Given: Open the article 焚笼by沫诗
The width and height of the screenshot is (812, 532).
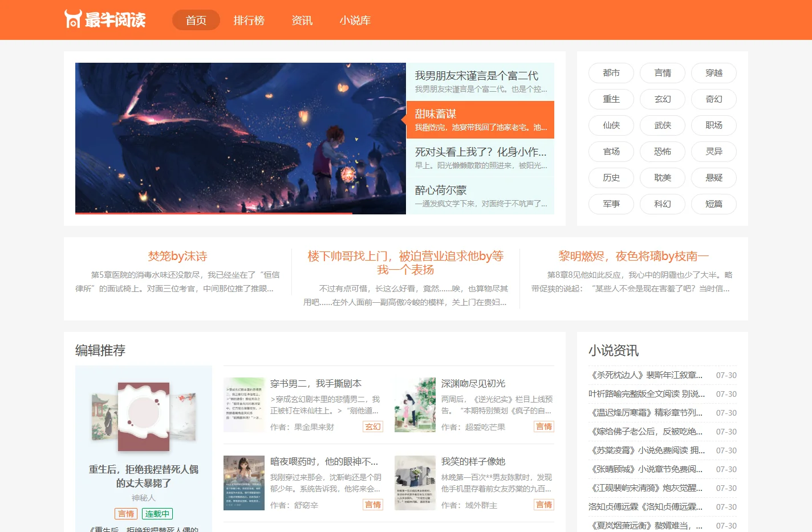Looking at the screenshot, I should 177,256.
